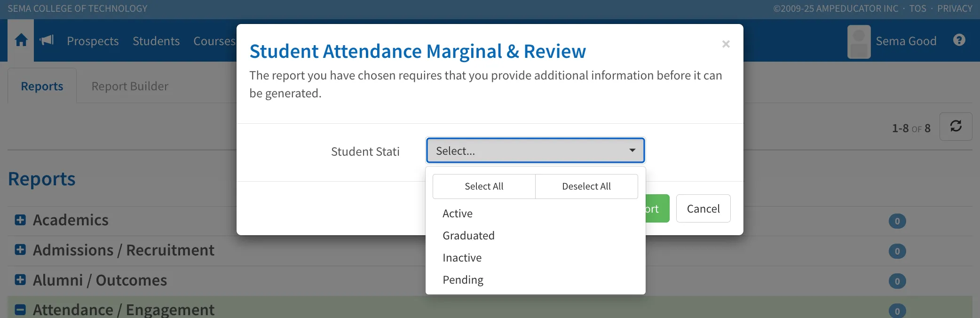Screen dimensions: 980x318
Task: Open the help question mark icon
Action: pos(959,40)
